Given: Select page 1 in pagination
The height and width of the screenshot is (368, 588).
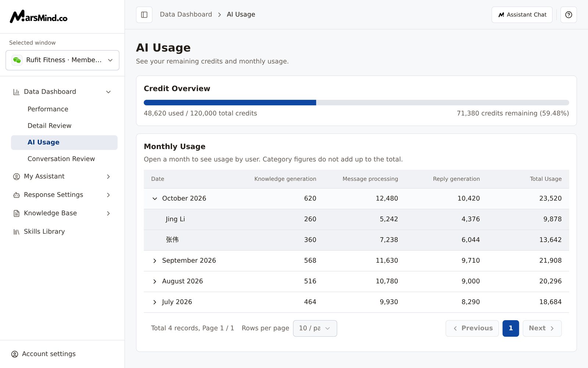Looking at the screenshot, I should 511,328.
